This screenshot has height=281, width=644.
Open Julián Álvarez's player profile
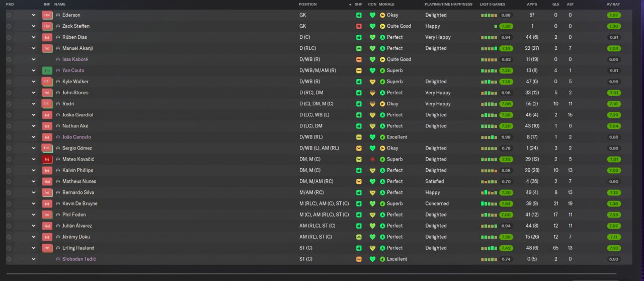pyautogui.click(x=77, y=226)
